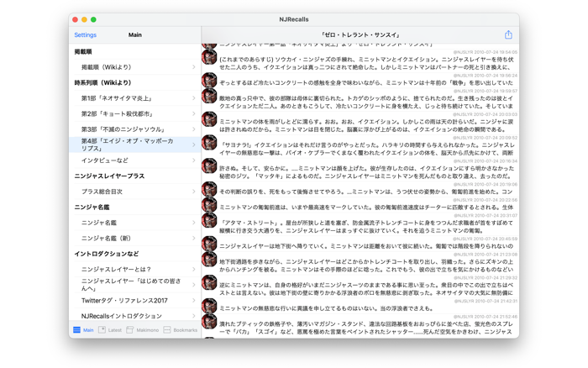The width and height of the screenshot is (588, 368).
Task: Click avatar of tweet posted 20:03:03
Action: pos(209,119)
